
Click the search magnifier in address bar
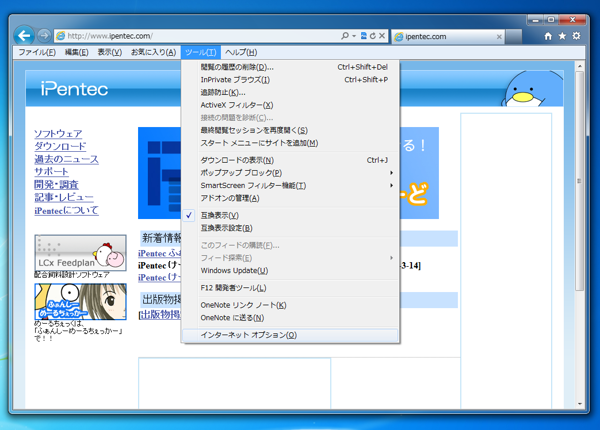tap(345, 36)
